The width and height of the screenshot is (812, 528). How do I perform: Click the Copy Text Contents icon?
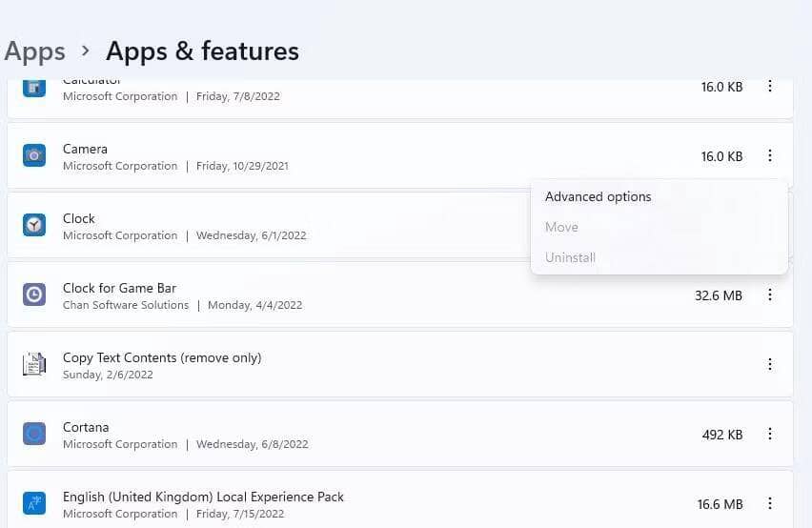(34, 364)
